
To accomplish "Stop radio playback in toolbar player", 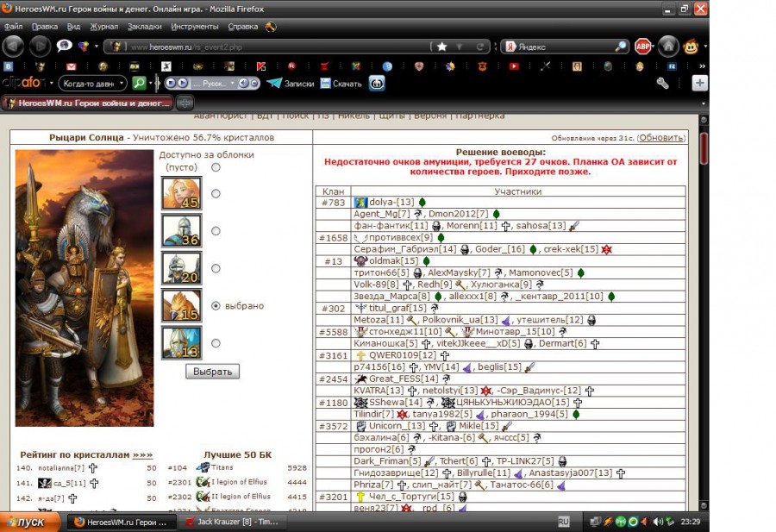I will (171, 83).
